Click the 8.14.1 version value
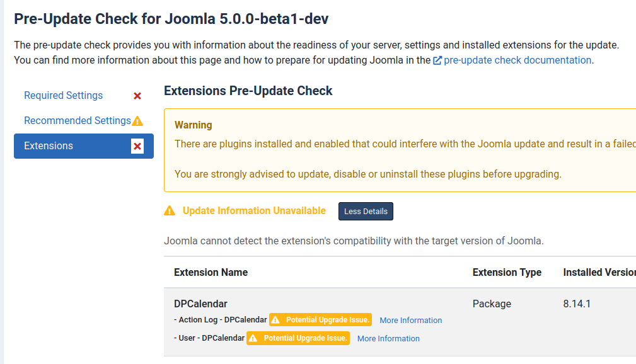The height and width of the screenshot is (364, 636). 577,304
